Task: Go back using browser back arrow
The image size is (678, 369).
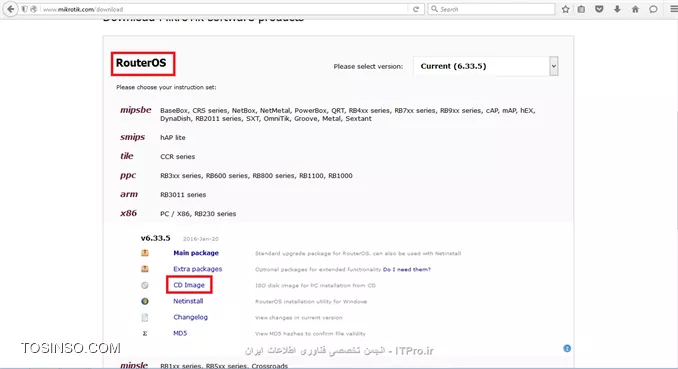Action: point(10,9)
